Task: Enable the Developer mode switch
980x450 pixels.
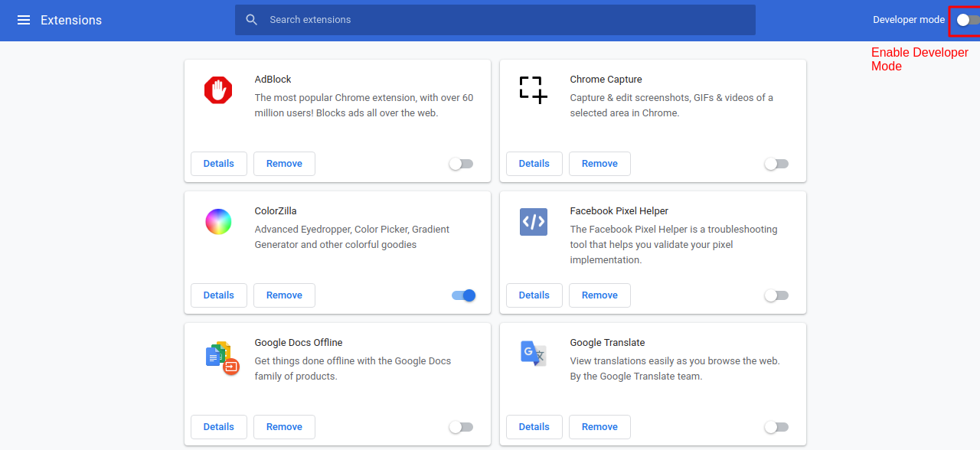Action: (x=968, y=20)
